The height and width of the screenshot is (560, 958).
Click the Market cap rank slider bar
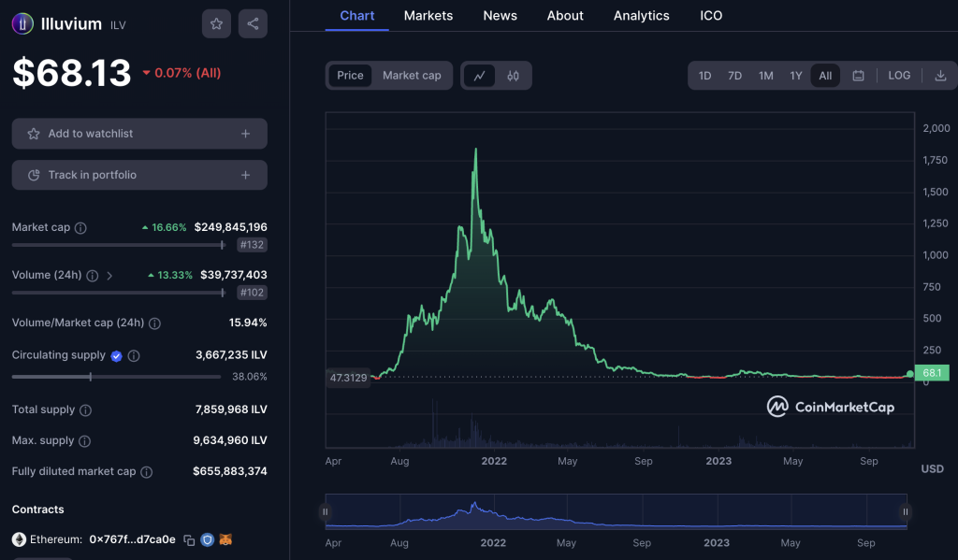coord(119,245)
